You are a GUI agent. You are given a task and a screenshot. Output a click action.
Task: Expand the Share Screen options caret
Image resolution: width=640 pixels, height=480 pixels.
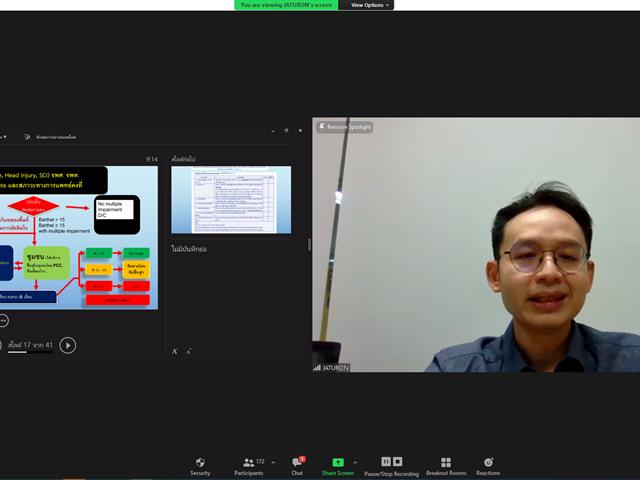click(355, 462)
